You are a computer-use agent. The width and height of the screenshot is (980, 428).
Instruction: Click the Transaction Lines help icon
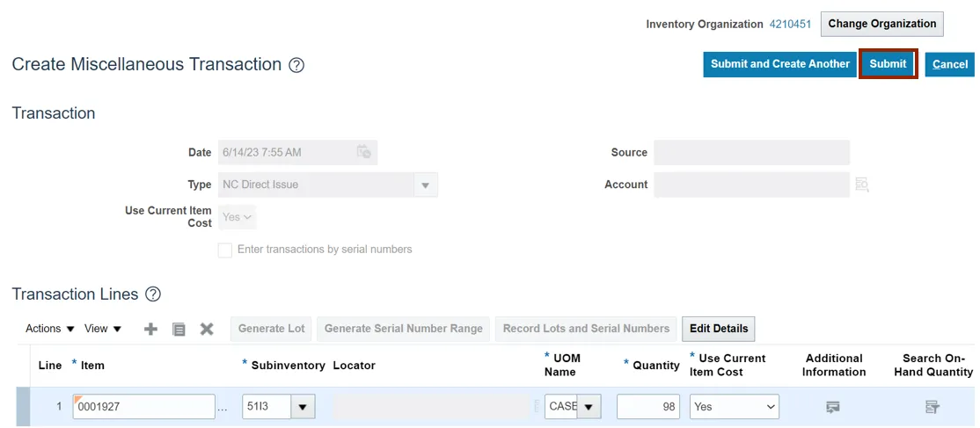point(153,294)
